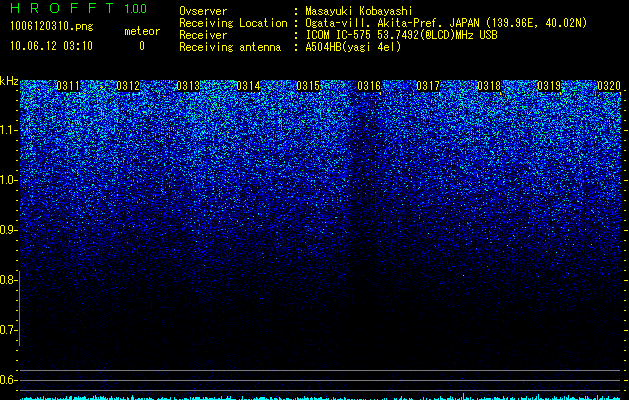Click the Receiving antenna label

point(230,47)
